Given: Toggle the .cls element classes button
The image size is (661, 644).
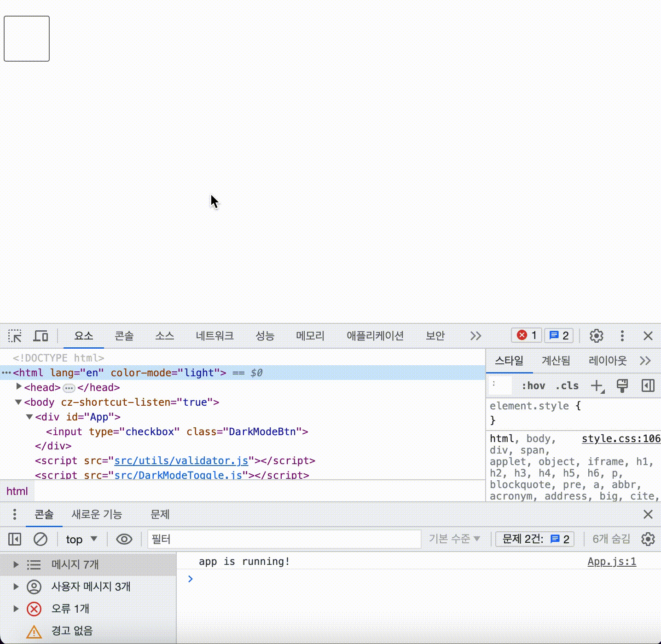Looking at the screenshot, I should click(567, 385).
